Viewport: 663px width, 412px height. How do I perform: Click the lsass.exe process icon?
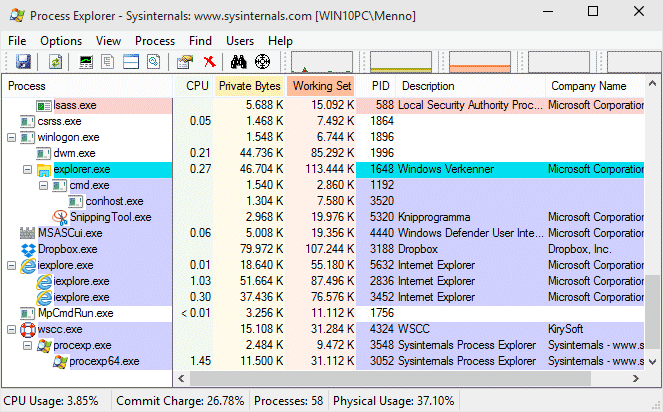[x=44, y=105]
